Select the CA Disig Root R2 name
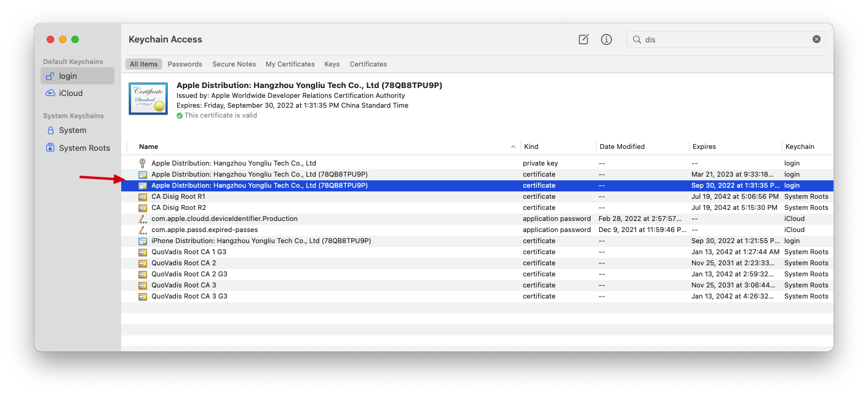868x397 pixels. coord(179,207)
